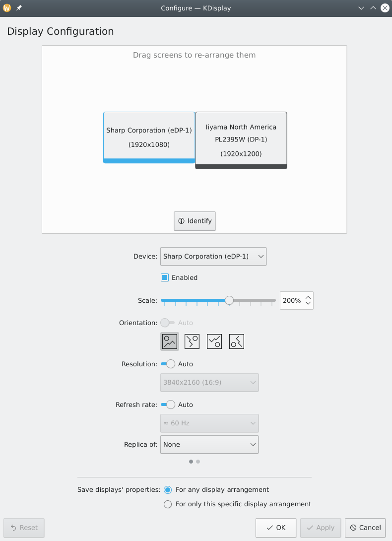
Task: Switch to the second display's settings page dot
Action: 197,462
